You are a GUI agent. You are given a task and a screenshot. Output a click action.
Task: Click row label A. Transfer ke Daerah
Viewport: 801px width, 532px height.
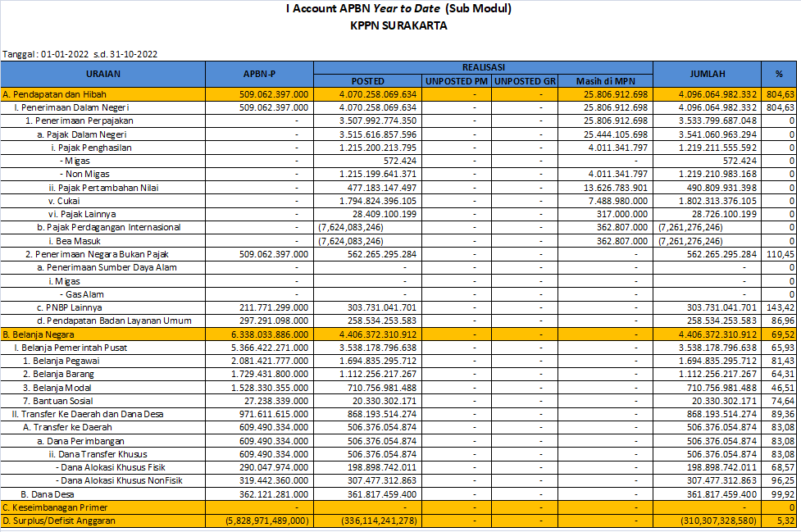(x=67, y=427)
